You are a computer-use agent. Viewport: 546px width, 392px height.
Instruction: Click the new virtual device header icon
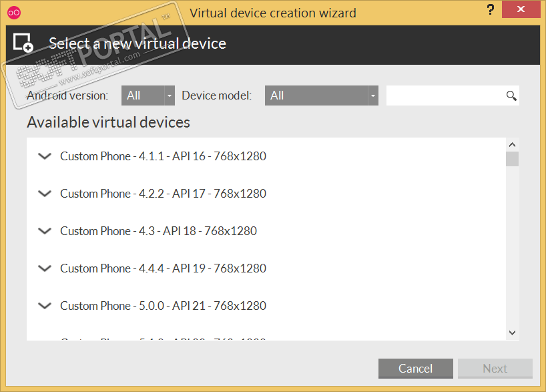click(23, 42)
